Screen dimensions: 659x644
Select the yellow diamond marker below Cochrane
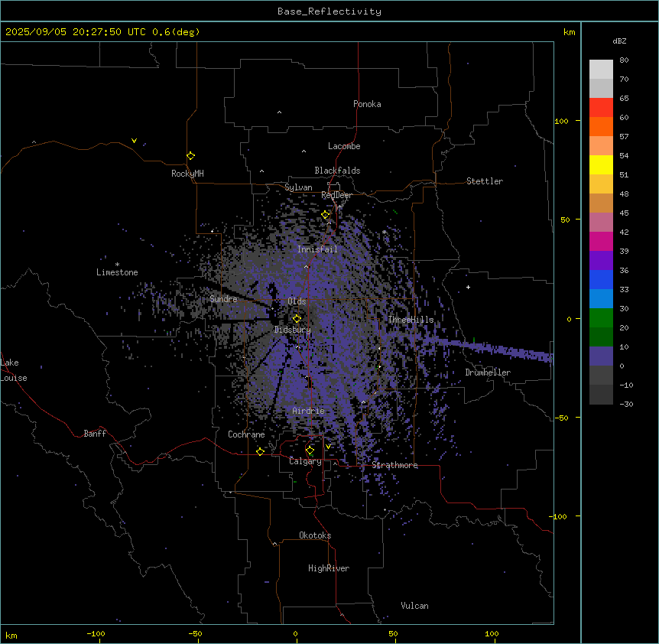[260, 451]
